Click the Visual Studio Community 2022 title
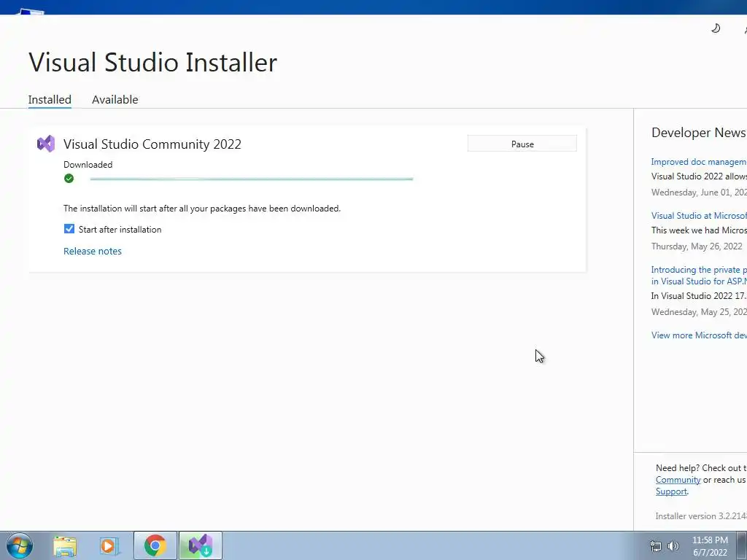The image size is (747, 560). [152, 144]
